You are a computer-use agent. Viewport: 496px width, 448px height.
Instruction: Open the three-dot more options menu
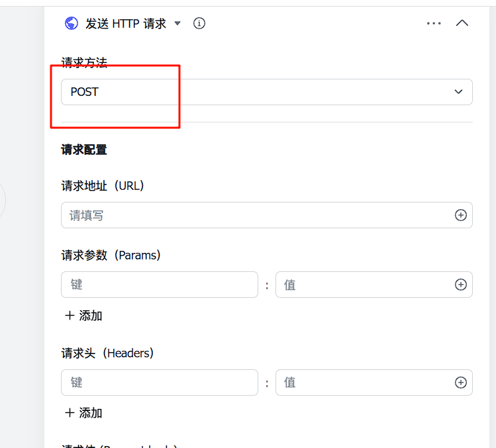[x=434, y=23]
